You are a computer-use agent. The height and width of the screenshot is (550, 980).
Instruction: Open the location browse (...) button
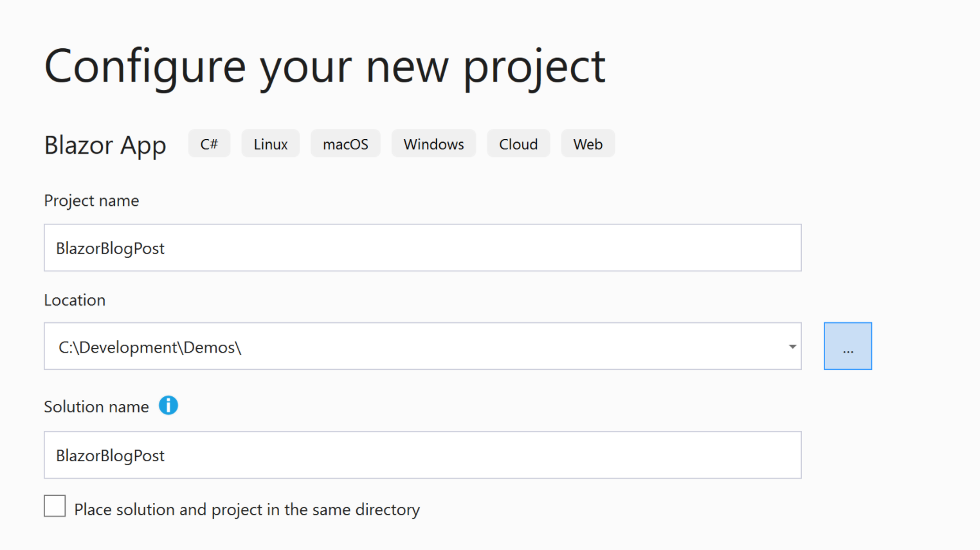coord(848,346)
